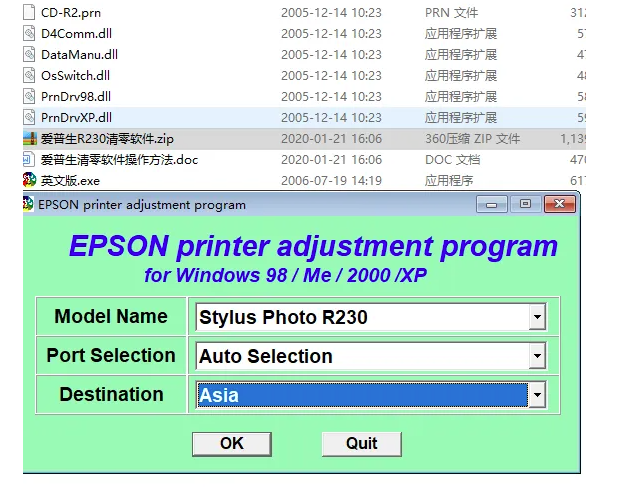Select the file name 爱普生R230清零软件.zip
Image resolution: width=641 pixels, height=502 pixels.
point(107,139)
